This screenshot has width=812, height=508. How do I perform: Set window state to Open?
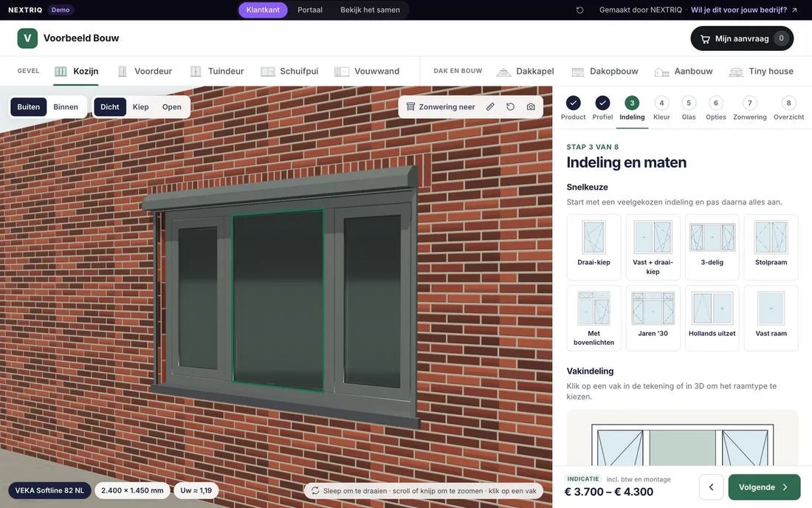(x=172, y=106)
